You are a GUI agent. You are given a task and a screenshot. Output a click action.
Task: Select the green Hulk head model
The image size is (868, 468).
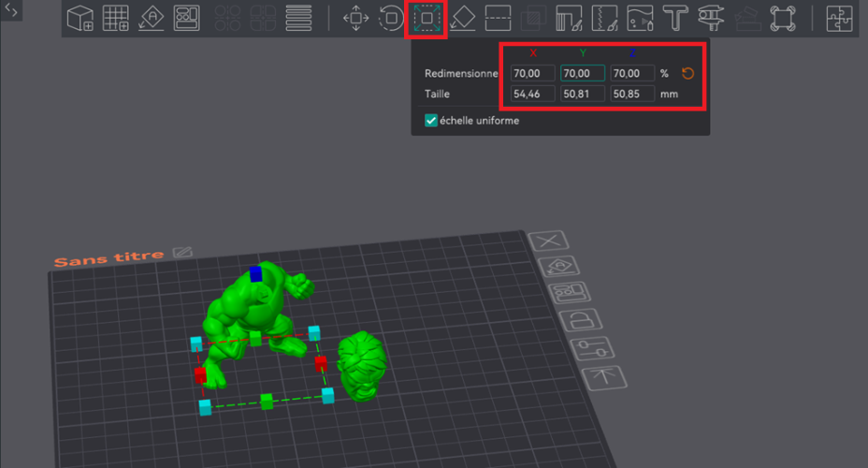point(361,366)
